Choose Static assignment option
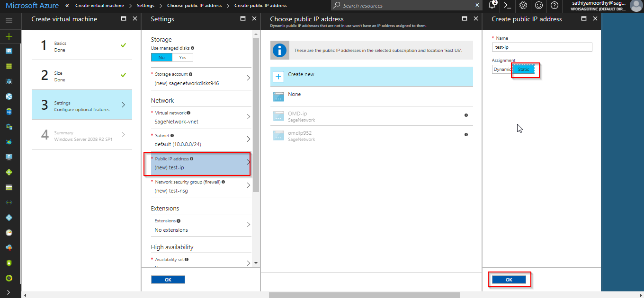Screen dimensions: 644x298 point(523,70)
